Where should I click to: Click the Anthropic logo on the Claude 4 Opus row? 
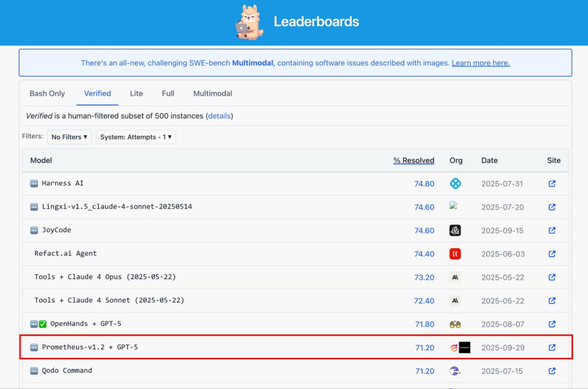coord(455,277)
